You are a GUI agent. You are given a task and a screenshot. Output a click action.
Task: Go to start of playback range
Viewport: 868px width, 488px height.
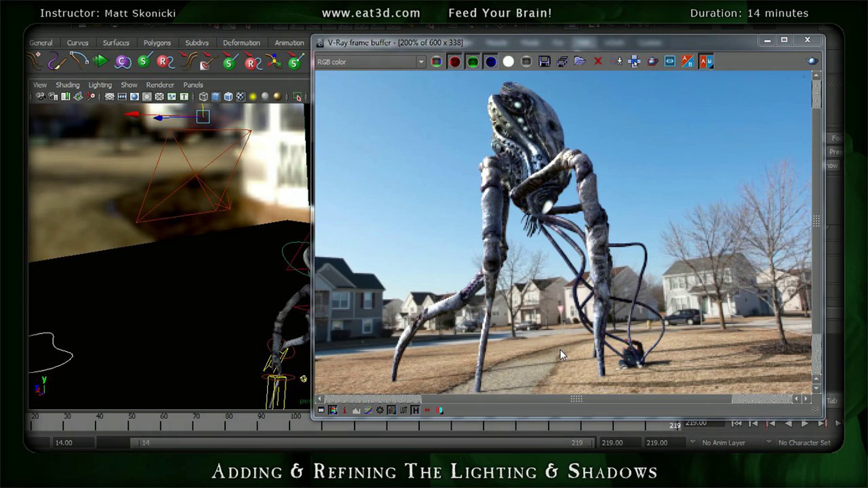point(736,423)
